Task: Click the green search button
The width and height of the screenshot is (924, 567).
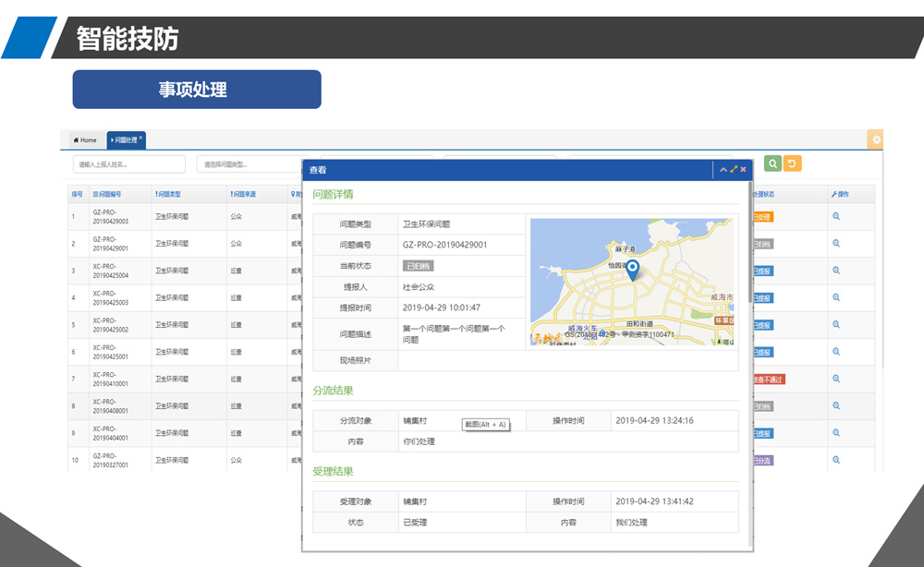Action: coord(772,163)
